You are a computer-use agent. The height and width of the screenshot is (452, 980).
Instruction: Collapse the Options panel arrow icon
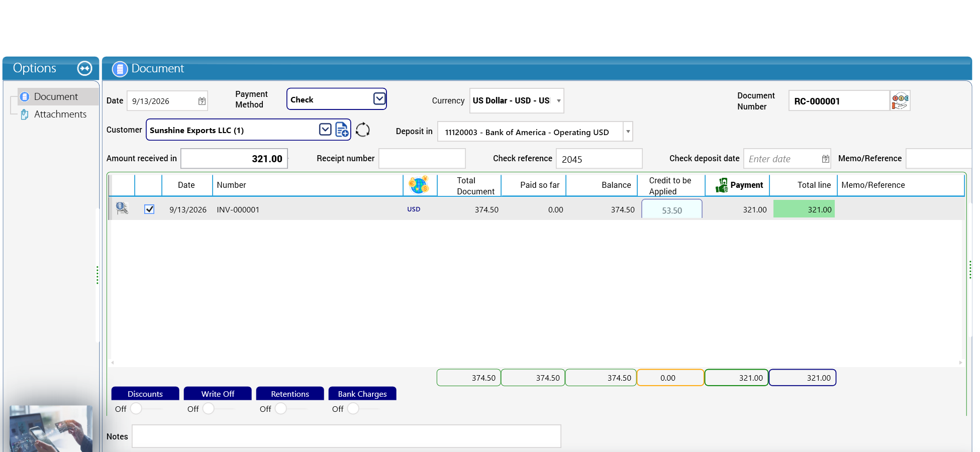pos(84,68)
